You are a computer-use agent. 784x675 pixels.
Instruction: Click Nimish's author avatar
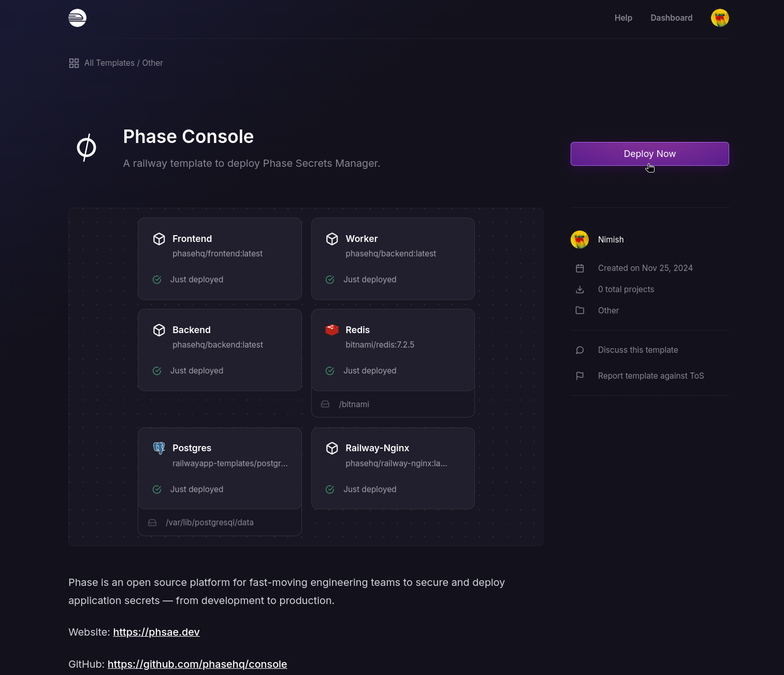click(x=579, y=240)
